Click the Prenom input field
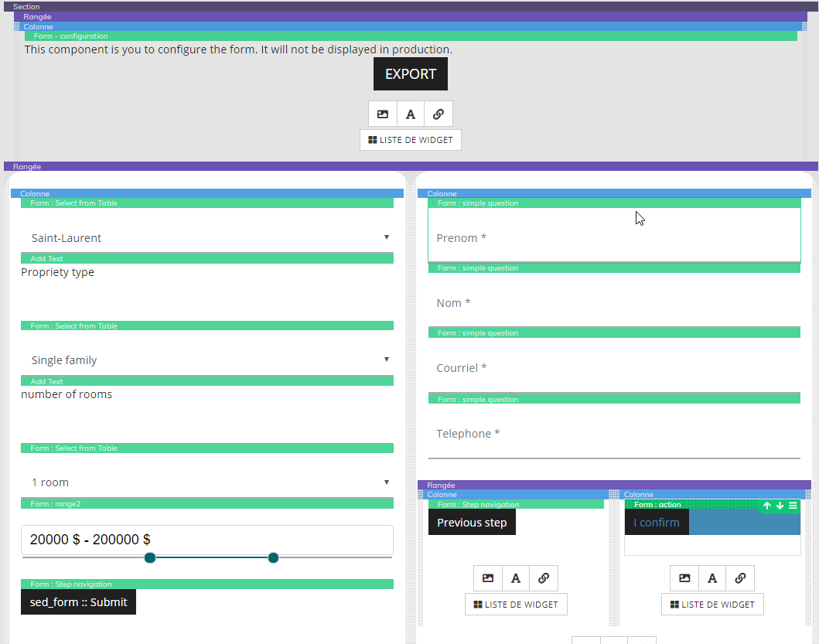819x644 pixels. pos(614,238)
